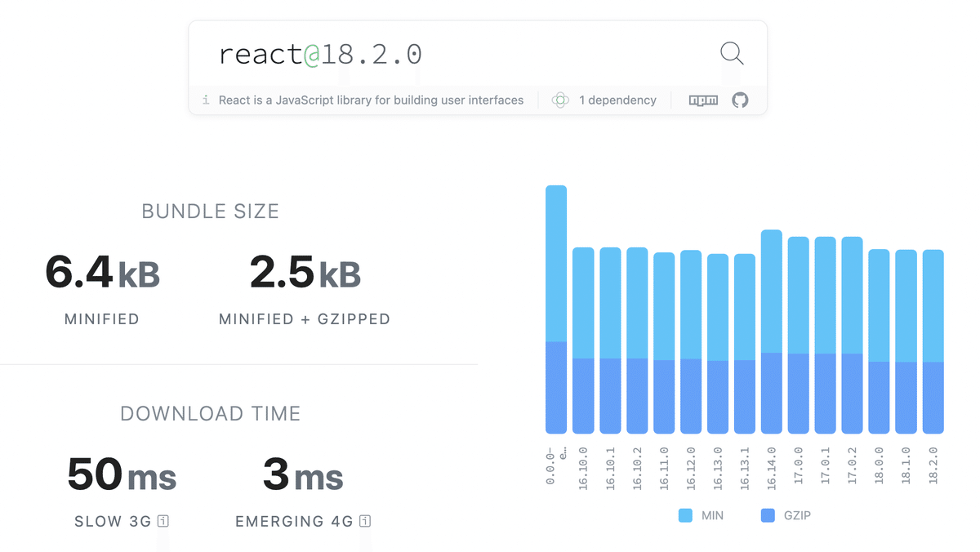The image size is (980, 552).
Task: Click the dependency tree icon
Action: (560, 100)
